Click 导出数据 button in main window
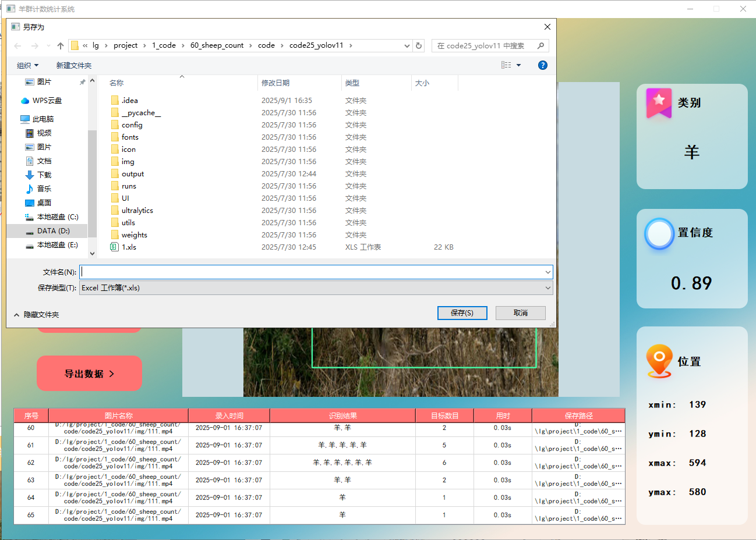This screenshot has height=540, width=756. [89, 374]
